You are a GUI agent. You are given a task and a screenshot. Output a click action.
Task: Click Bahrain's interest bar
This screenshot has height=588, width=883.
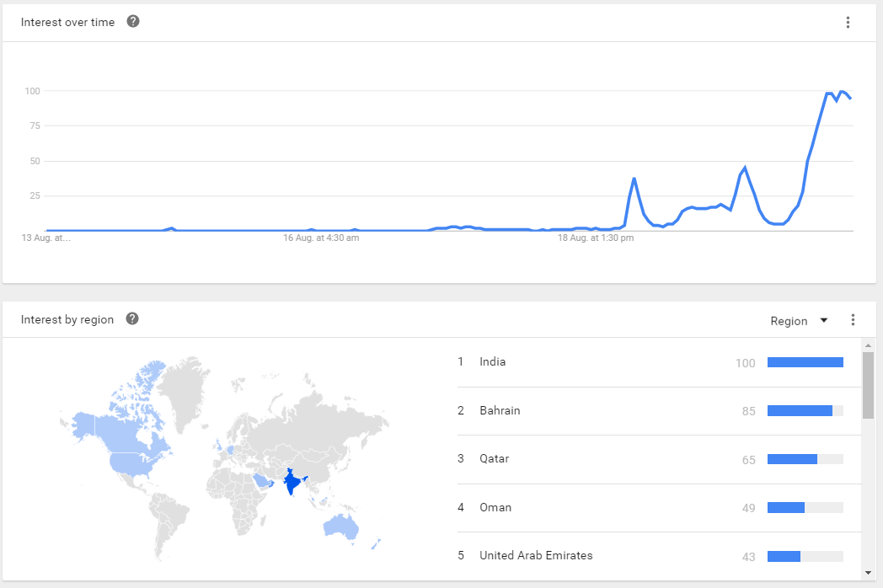click(800, 411)
